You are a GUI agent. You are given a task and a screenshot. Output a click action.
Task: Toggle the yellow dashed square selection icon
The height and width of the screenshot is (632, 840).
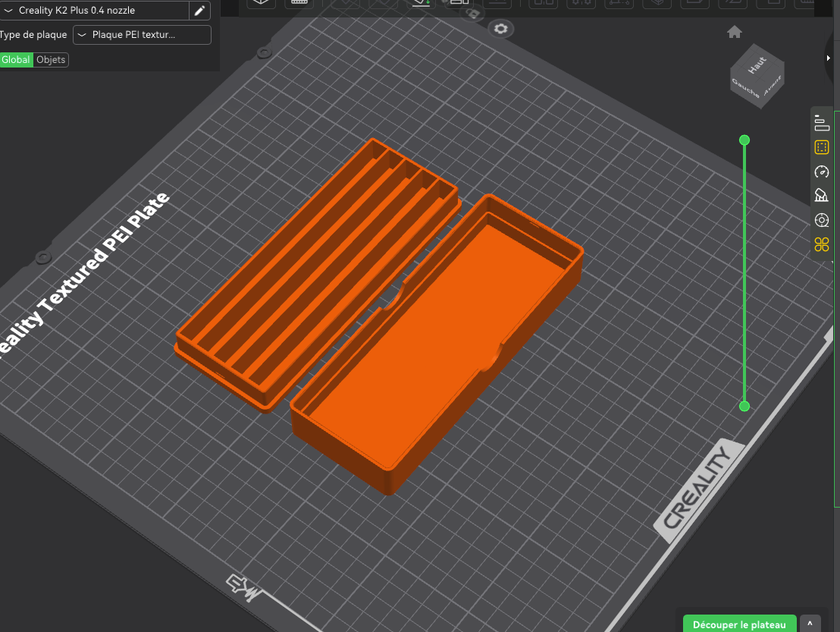pyautogui.click(x=821, y=147)
